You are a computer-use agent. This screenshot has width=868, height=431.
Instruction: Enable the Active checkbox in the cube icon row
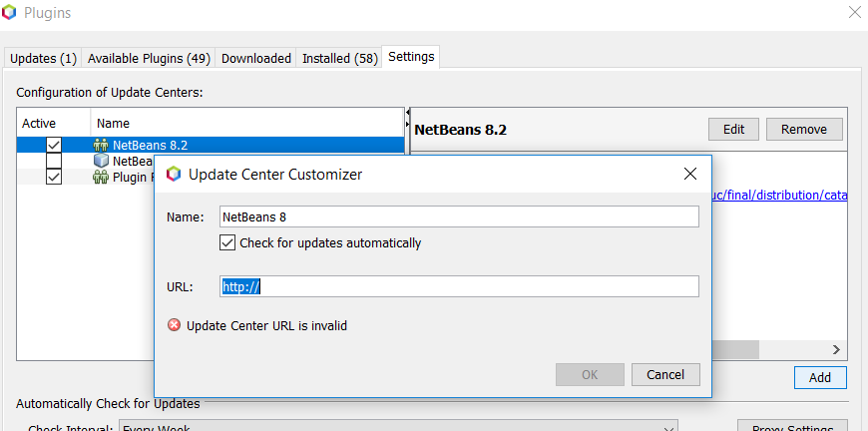pyautogui.click(x=54, y=161)
